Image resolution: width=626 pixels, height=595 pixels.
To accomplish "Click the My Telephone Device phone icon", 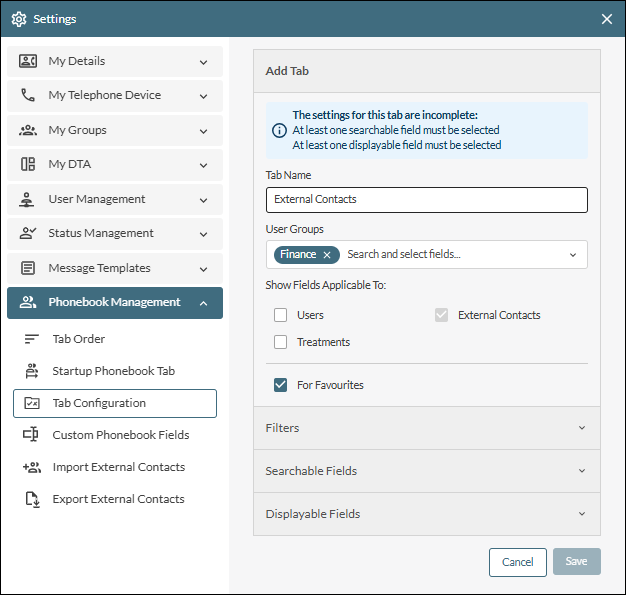I will 28,96.
